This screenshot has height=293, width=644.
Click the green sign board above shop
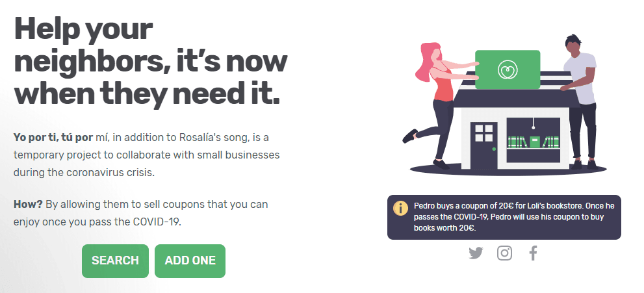coord(507,70)
